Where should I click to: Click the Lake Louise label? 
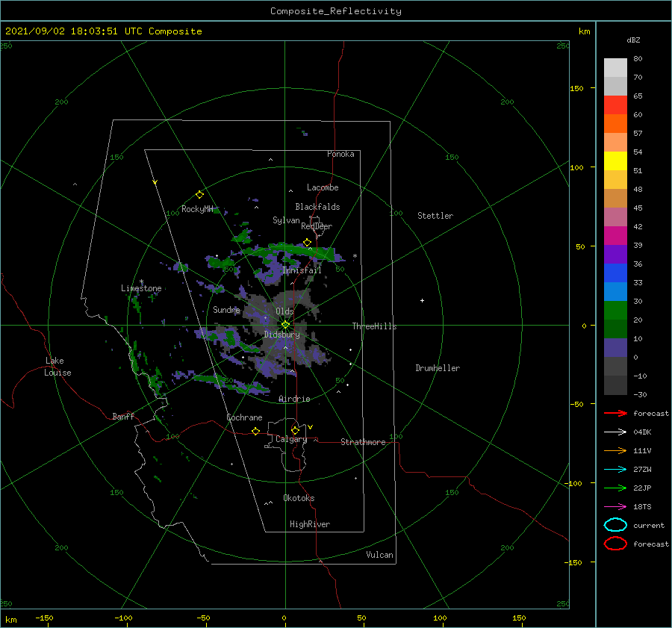coord(57,367)
